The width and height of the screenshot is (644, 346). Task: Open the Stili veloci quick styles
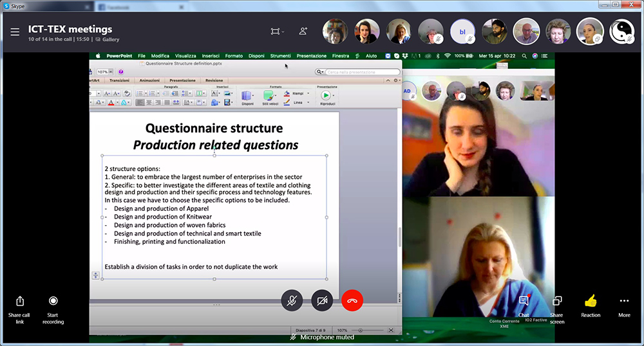click(270, 98)
